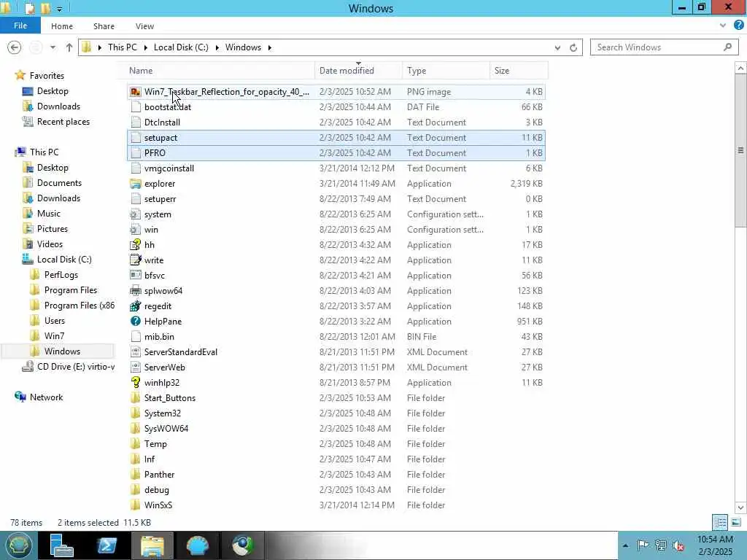Go up one folder level arrow
Image resolution: width=747 pixels, height=560 pixels.
click(69, 47)
